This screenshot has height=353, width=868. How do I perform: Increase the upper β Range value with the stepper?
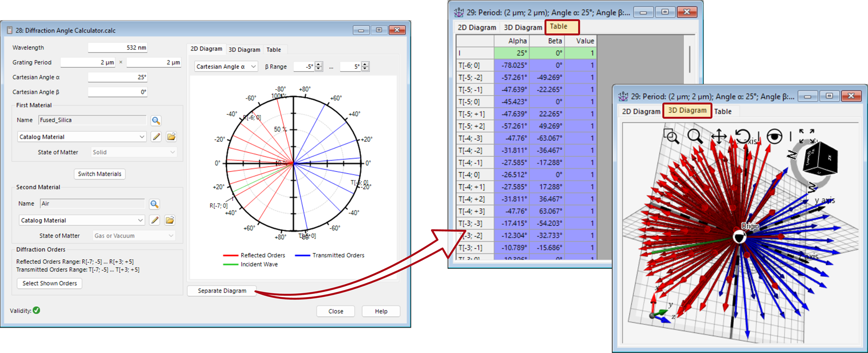point(365,64)
